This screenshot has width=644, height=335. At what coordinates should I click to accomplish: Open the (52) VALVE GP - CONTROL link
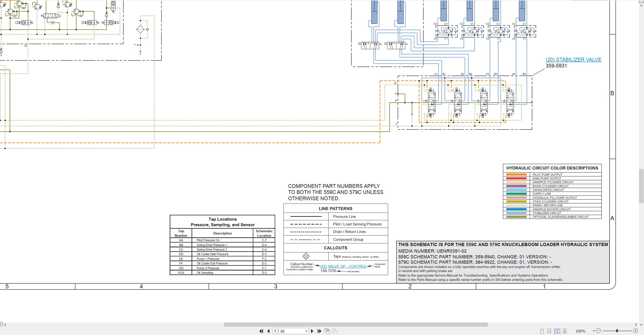coord(343,266)
